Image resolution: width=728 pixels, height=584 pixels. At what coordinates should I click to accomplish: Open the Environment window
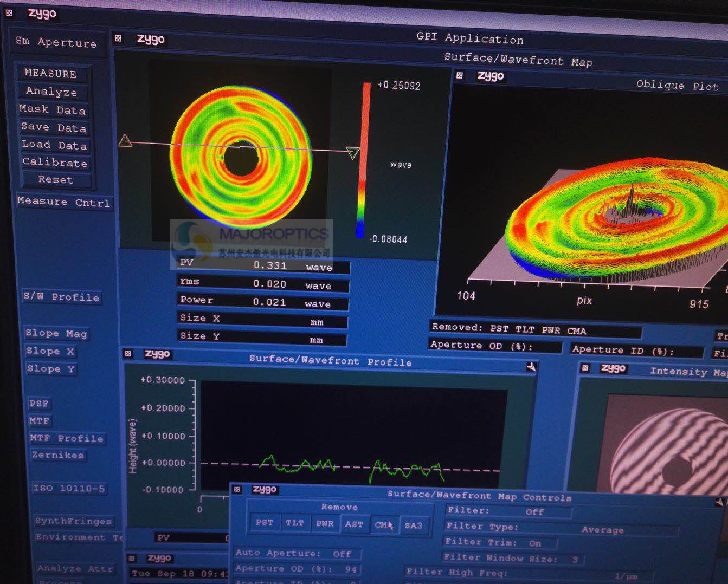(79, 537)
